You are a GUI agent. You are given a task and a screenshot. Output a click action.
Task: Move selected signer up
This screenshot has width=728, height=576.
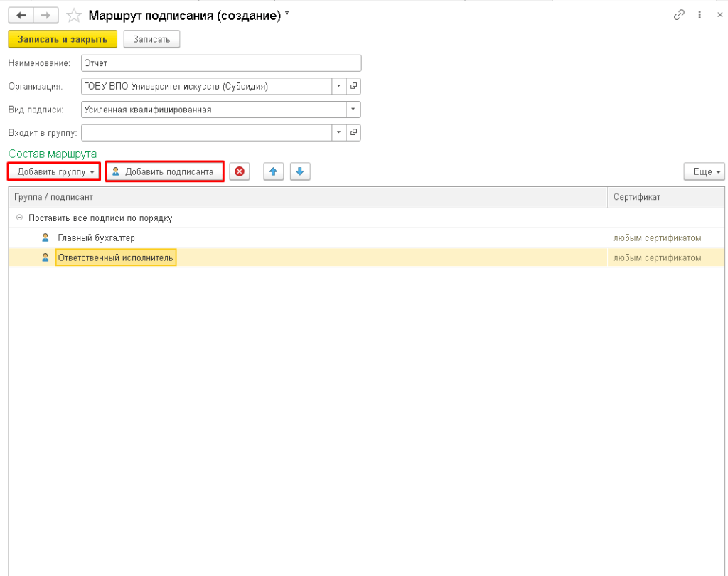pos(274,171)
